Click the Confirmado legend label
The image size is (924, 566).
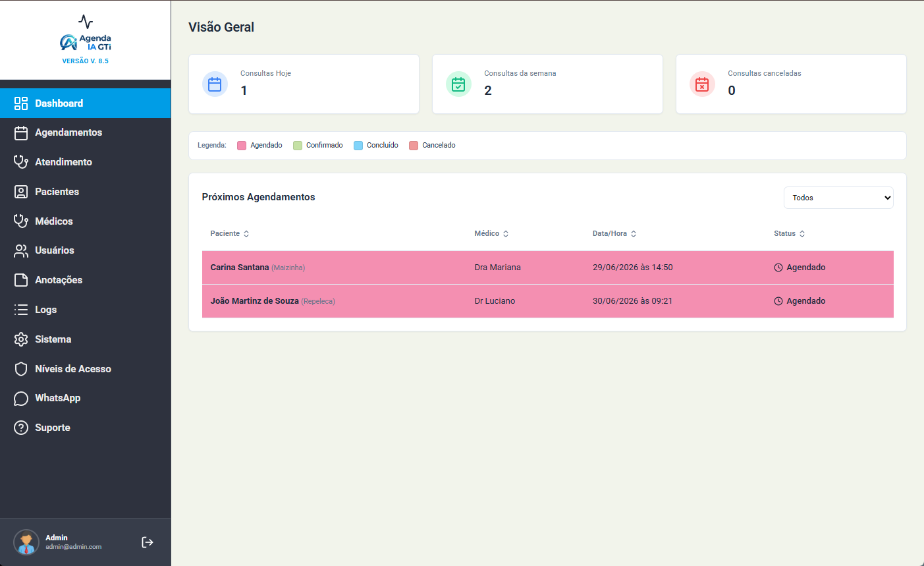[325, 146]
